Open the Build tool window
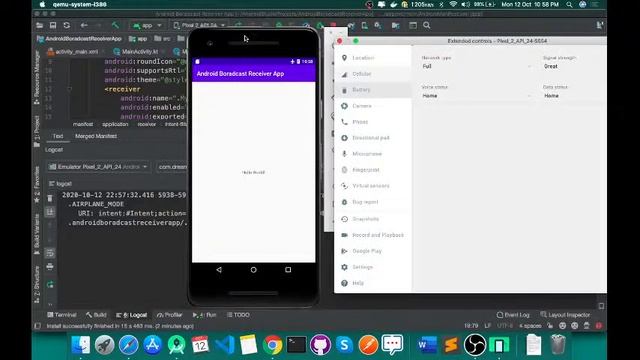Image resolution: width=640 pixels, height=360 pixels. click(96, 315)
